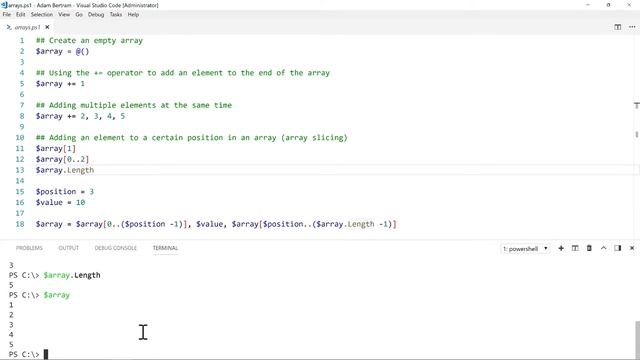Click the '## Adding multiple elements' comment
This screenshot has width=640, height=360.
(133, 105)
